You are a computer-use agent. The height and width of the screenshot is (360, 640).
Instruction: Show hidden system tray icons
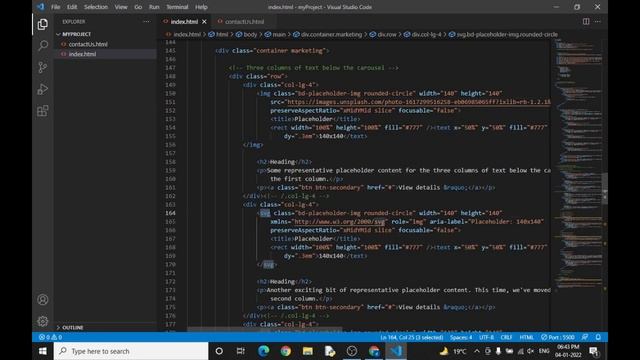[476, 351]
